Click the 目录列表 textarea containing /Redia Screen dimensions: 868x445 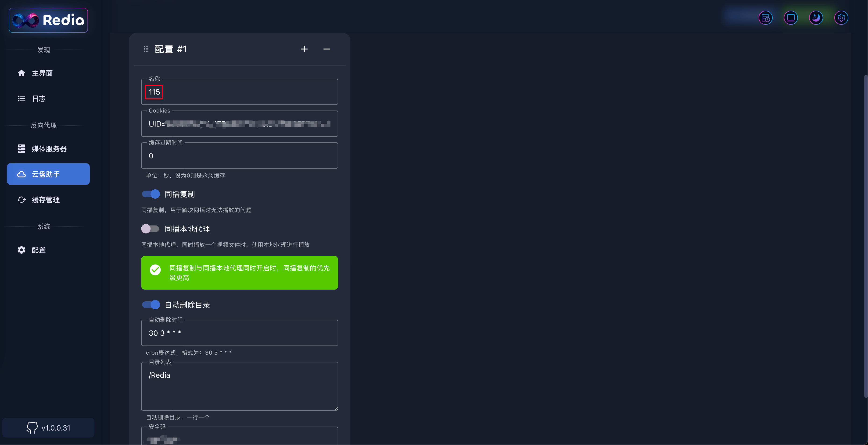[239, 386]
